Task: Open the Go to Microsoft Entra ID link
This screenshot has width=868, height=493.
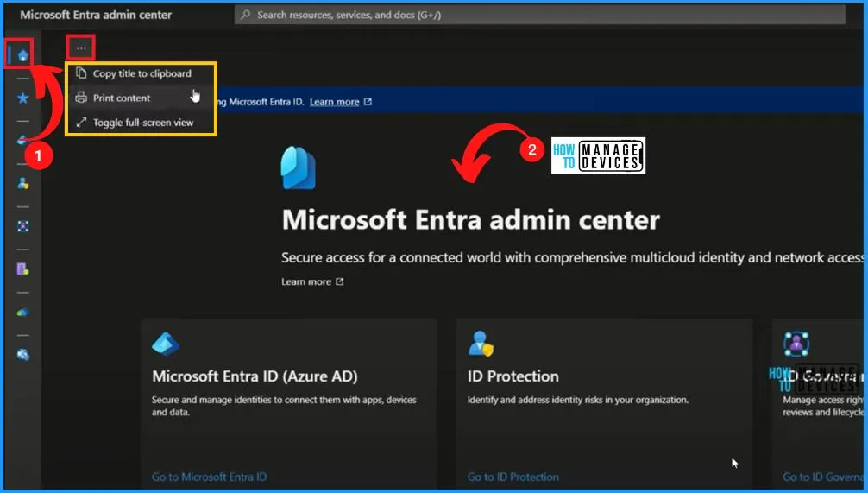Action: [x=210, y=477]
